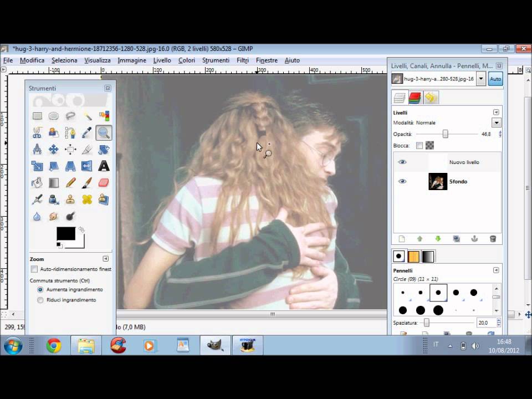532x399 pixels.
Task: Choose Aumenta ingrandimento radio option
Action: pyautogui.click(x=40, y=290)
